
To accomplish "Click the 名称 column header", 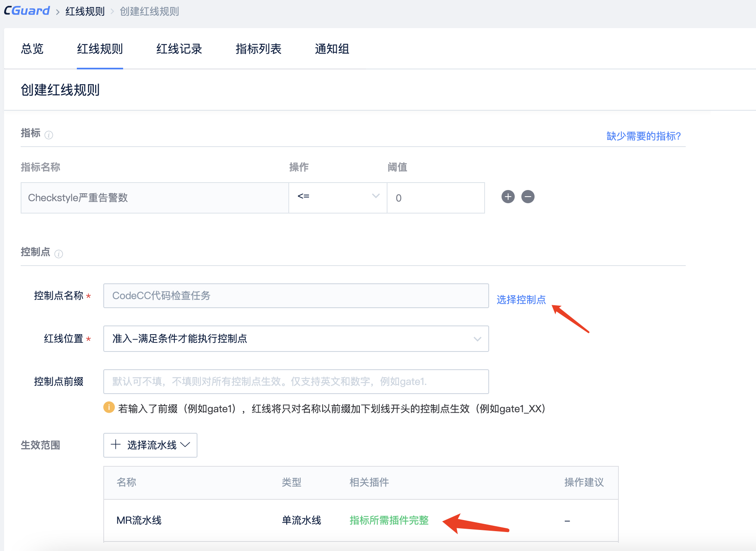I will [126, 482].
